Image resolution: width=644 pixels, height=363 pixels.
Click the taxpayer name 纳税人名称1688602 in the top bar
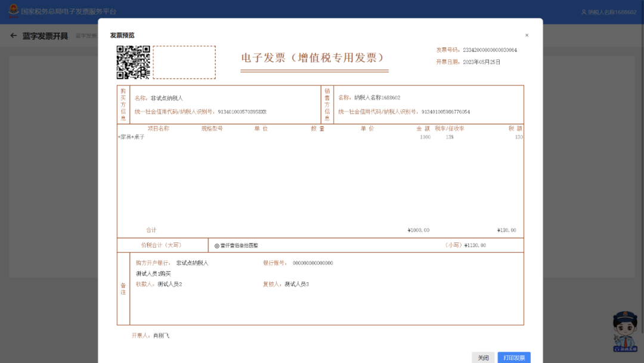point(612,13)
